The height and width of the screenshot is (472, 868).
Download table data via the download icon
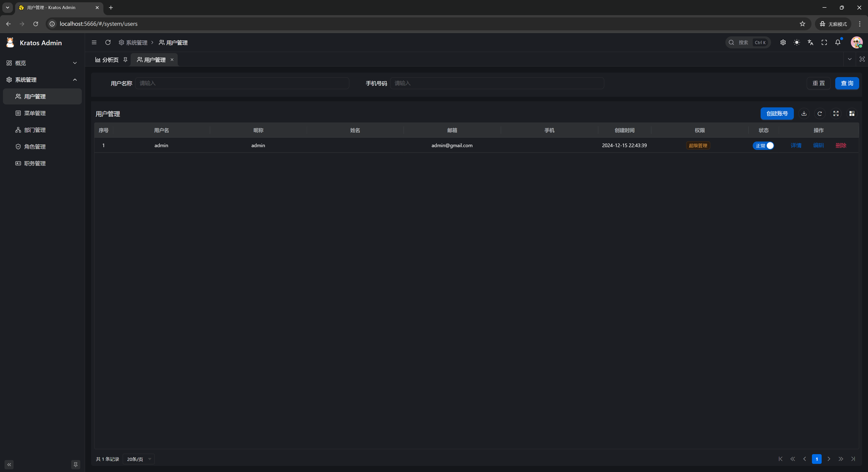point(804,113)
